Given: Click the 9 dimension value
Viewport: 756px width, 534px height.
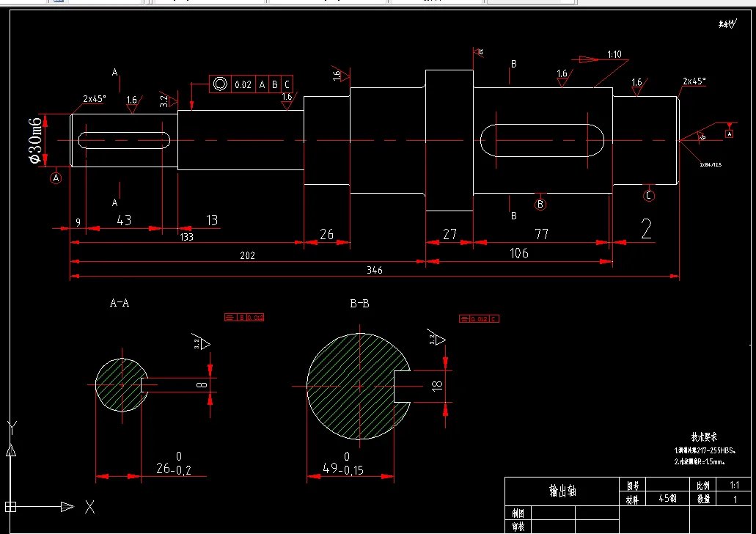Looking at the screenshot, I should pyautogui.click(x=78, y=222).
